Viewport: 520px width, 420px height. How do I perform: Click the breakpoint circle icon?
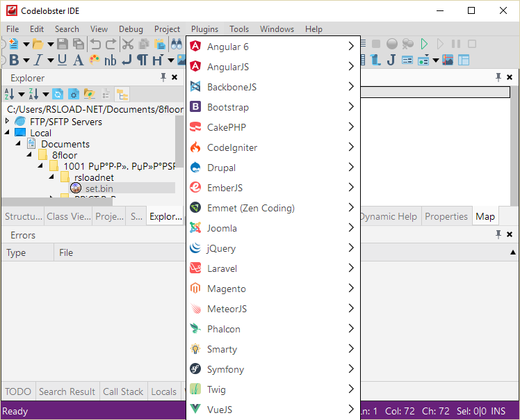(392, 44)
